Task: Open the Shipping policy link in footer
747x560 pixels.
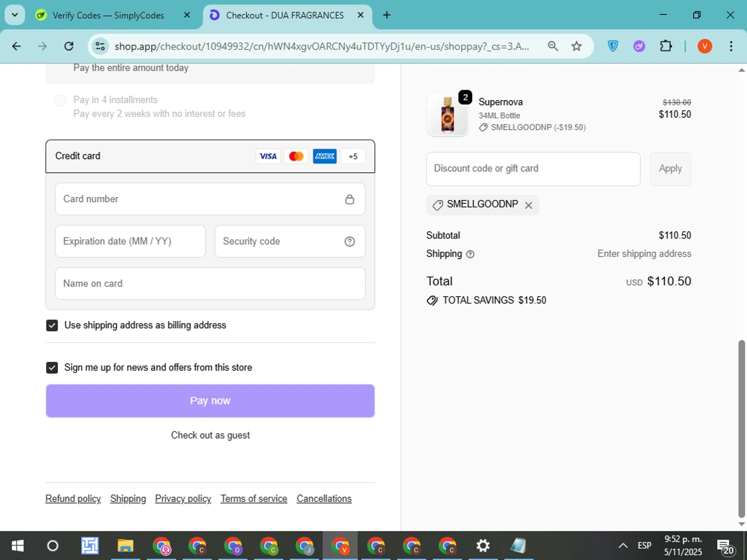Action: (128, 499)
